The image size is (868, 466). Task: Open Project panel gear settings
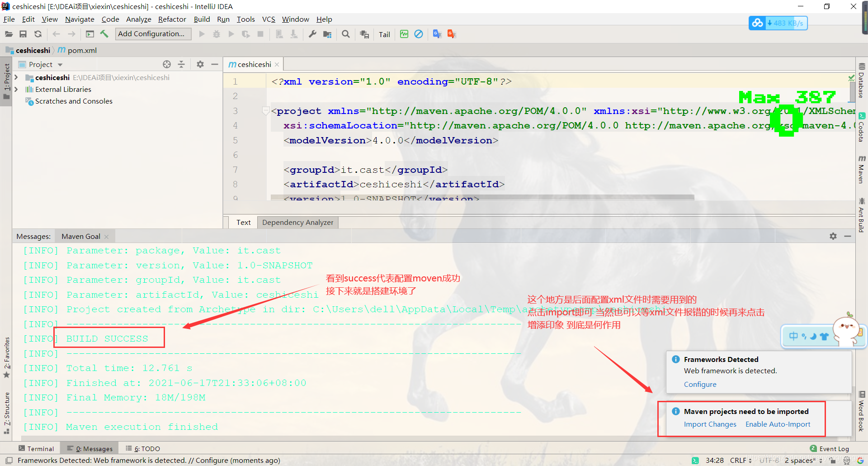[200, 64]
